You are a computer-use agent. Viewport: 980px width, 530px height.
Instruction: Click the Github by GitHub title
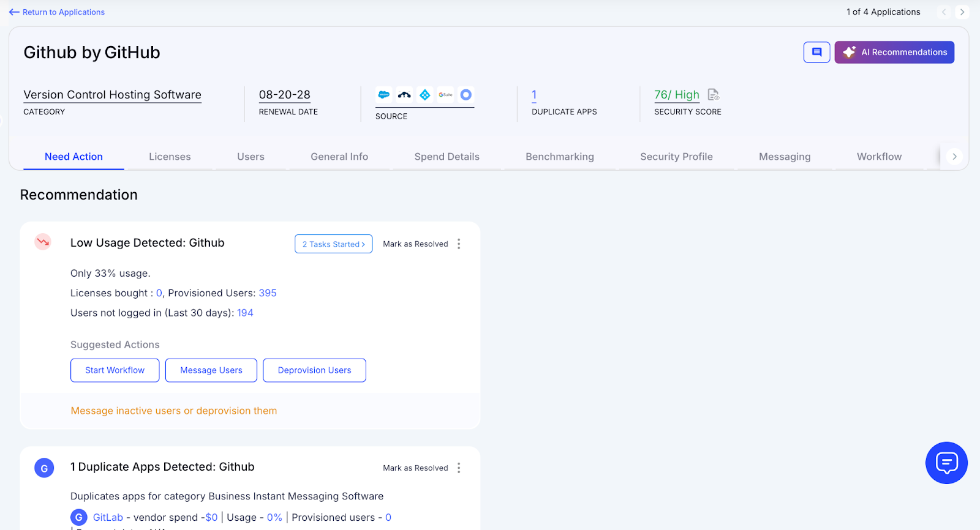[92, 53]
